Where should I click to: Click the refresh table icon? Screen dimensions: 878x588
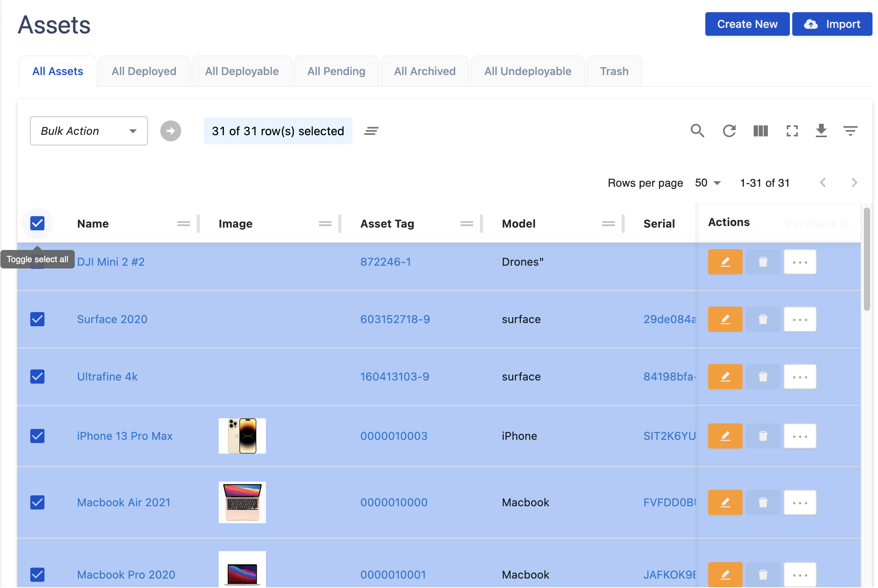[x=729, y=131]
